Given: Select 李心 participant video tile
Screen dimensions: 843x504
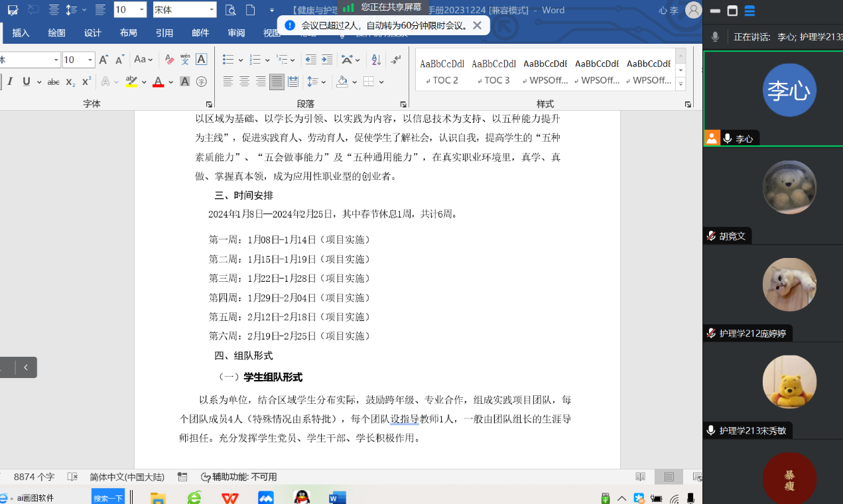Looking at the screenshot, I should [773, 99].
